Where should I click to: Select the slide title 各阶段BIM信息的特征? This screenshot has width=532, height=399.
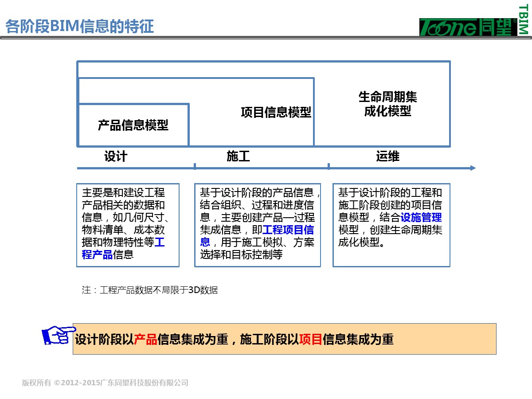(80, 26)
